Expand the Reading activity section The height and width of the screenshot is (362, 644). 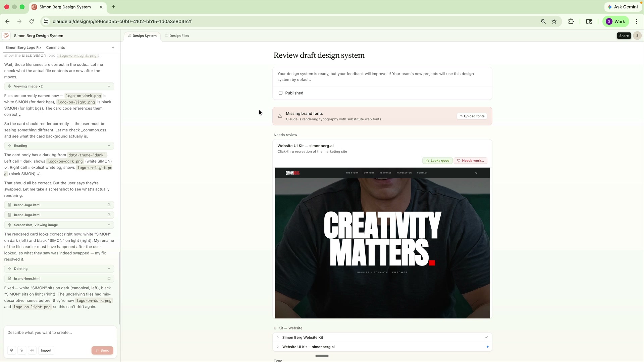click(109, 145)
